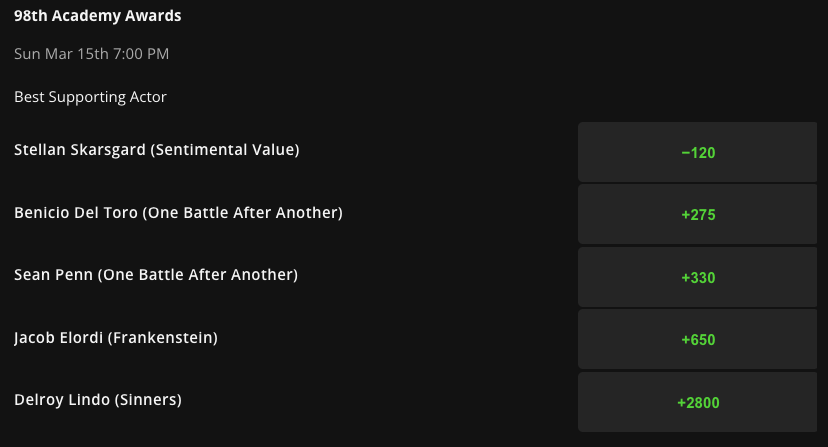The image size is (828, 447).
Task: Pick the +275 odds button
Action: pos(697,214)
